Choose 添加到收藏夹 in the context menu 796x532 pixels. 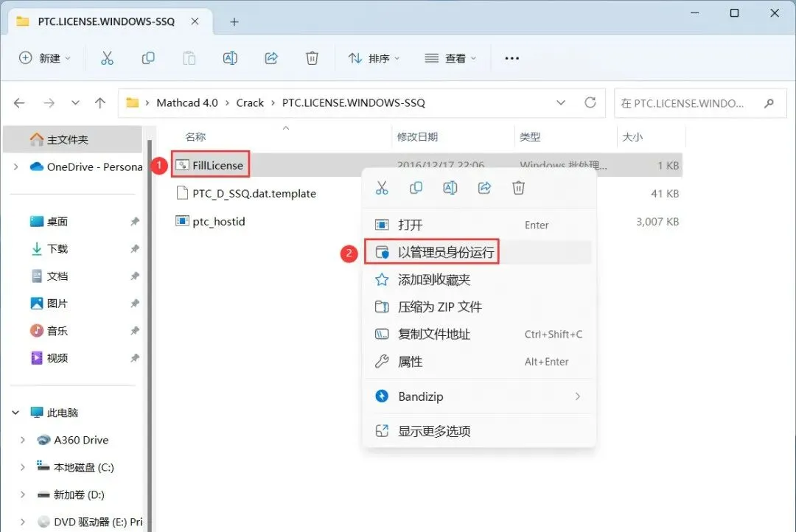478,280
